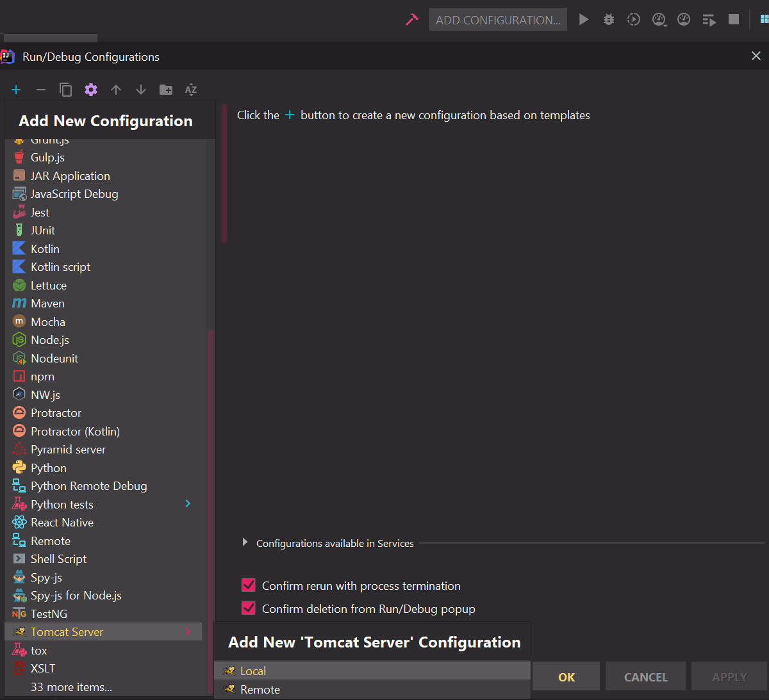Choose Spy-js for Node.js configuration
Viewport: 769px width, 700px height.
point(103,596)
